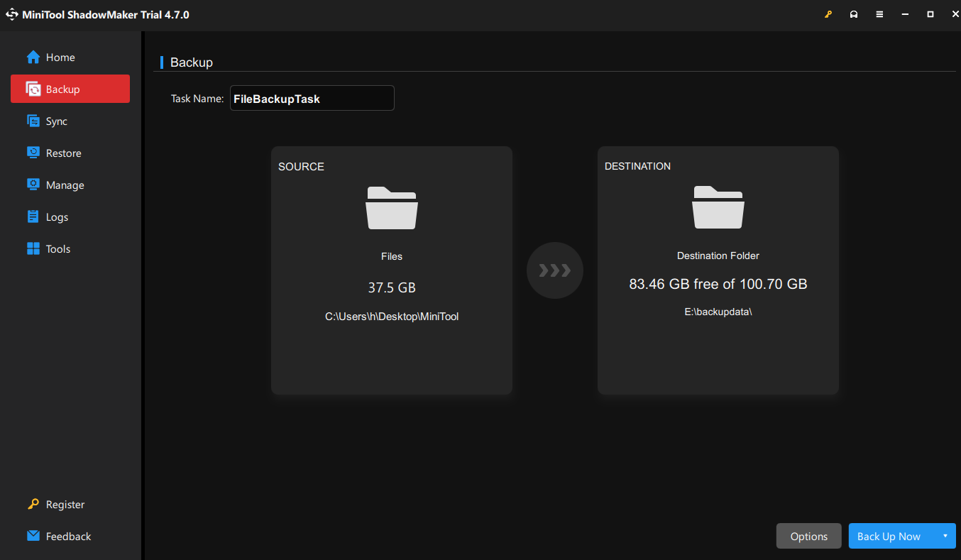This screenshot has height=560, width=961.
Task: Select Backup in the sidebar
Action: pyautogui.click(x=70, y=89)
